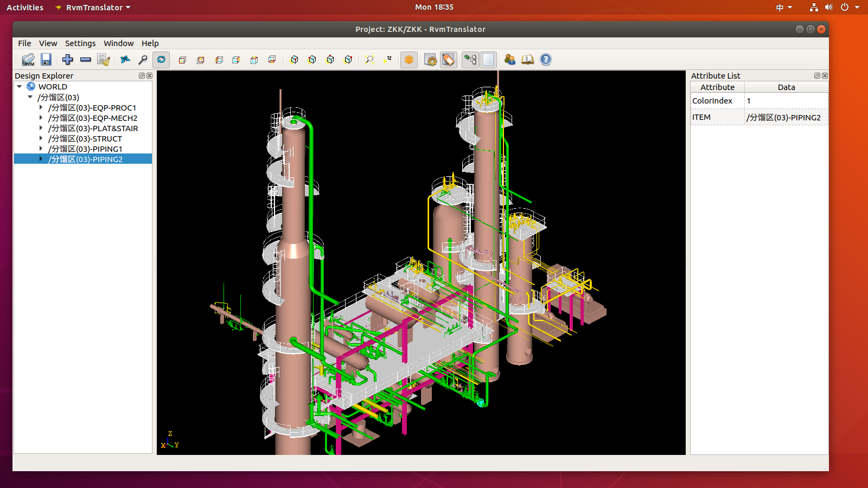Viewport: 868px width, 488px height.
Task: Click the fit-all zoom icon with yellow corners
Action: (369, 60)
